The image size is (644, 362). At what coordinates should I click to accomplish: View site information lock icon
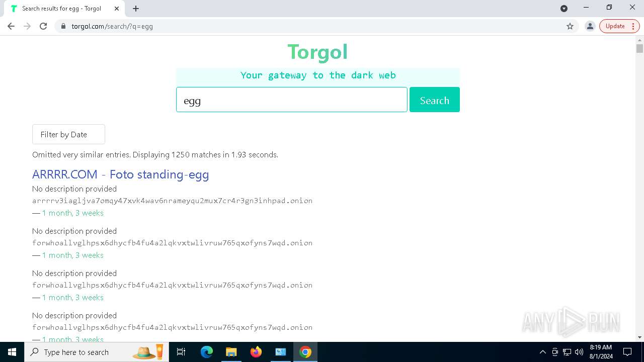coord(63,26)
